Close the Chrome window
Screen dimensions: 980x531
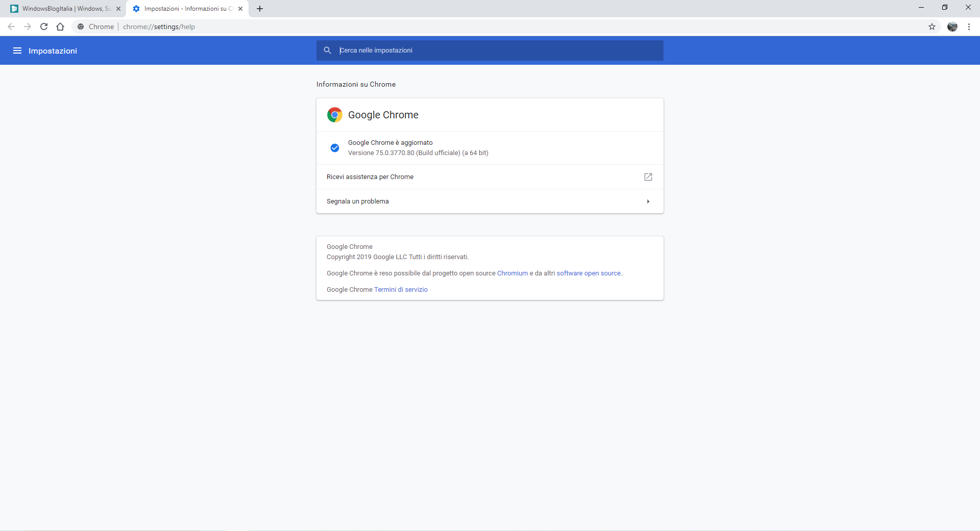click(968, 7)
